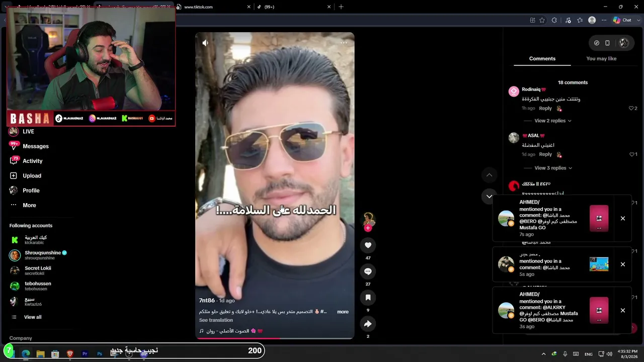The height and width of the screenshot is (362, 644).
Task: Select the Comments tab
Action: [542, 59]
